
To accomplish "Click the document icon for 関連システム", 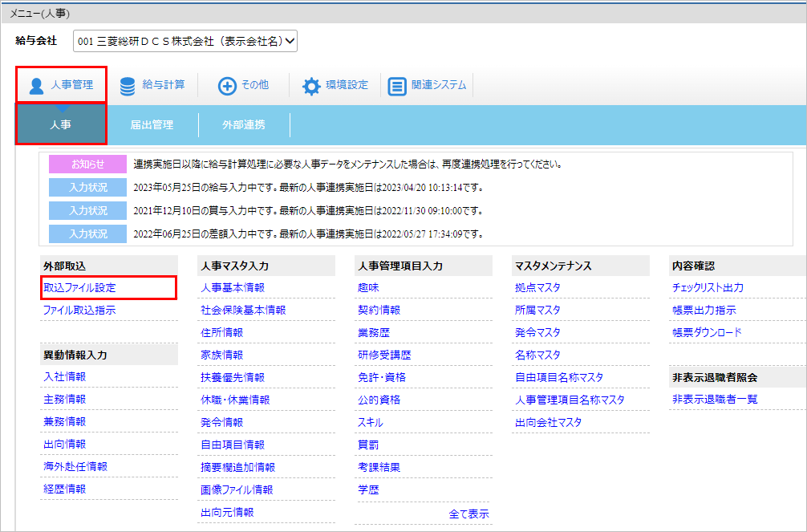I will click(397, 86).
